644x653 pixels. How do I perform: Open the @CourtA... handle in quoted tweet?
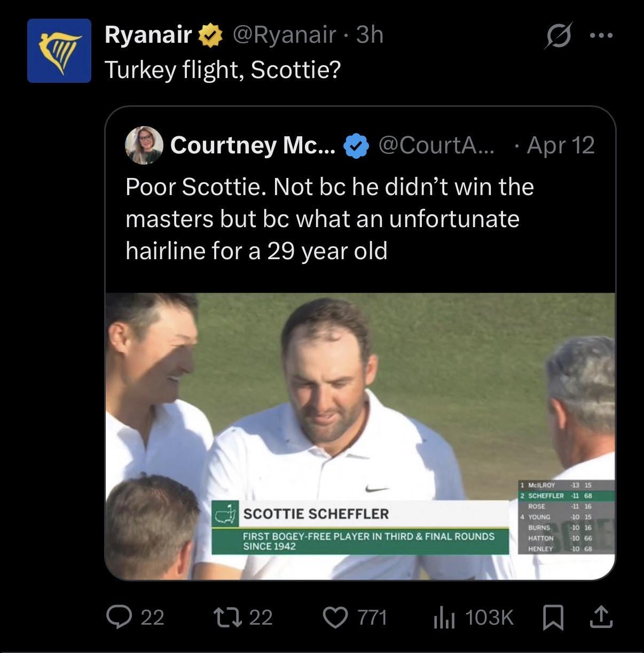pos(436,145)
